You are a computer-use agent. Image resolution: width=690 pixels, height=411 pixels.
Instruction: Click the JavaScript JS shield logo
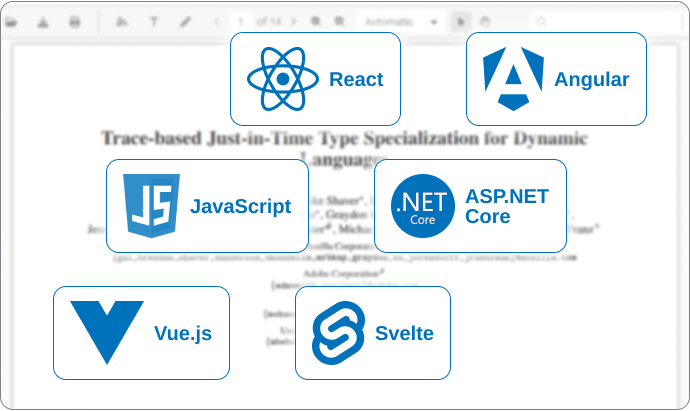click(x=151, y=206)
